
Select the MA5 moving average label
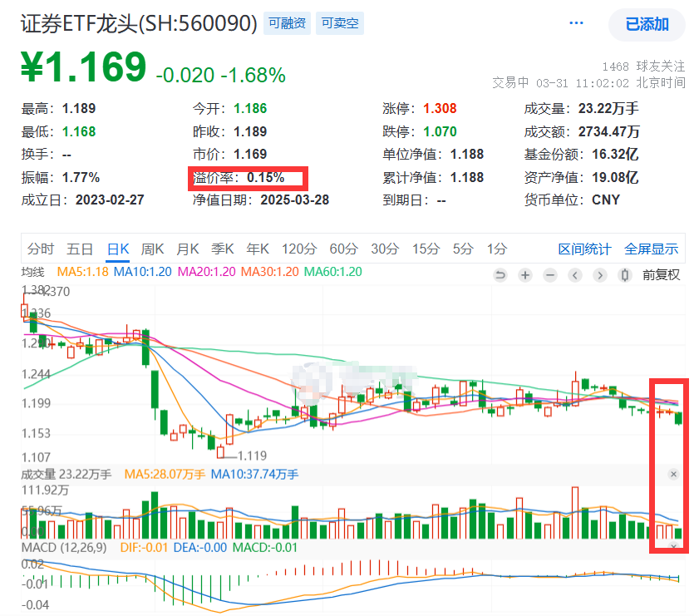(x=83, y=270)
